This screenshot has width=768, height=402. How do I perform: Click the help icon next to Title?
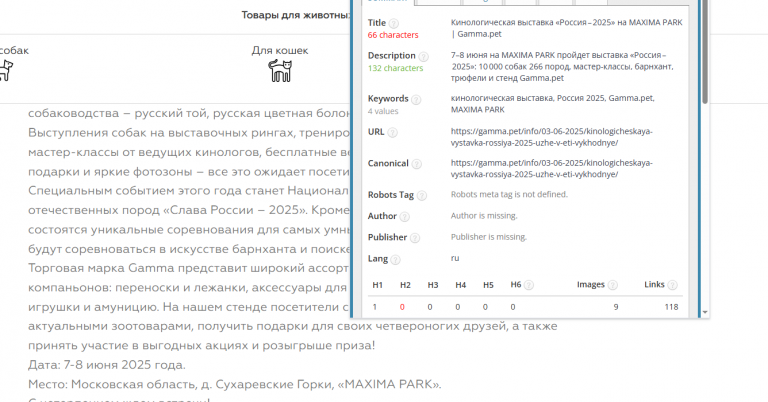pyautogui.click(x=394, y=23)
